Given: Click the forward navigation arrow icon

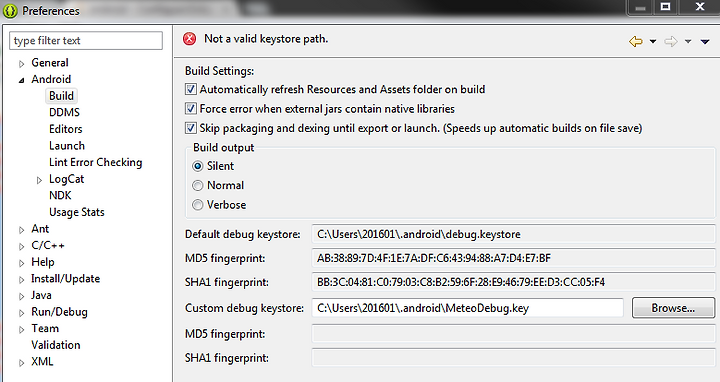Looking at the screenshot, I should [671, 41].
